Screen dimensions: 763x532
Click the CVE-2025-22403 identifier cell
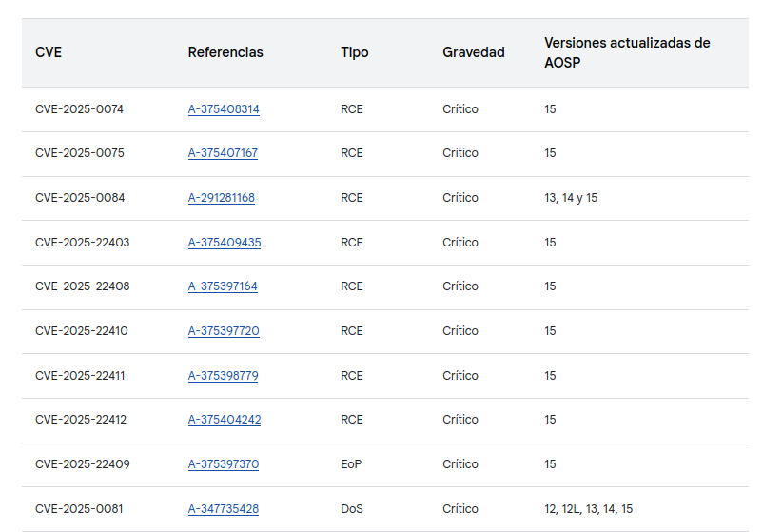[x=82, y=243]
